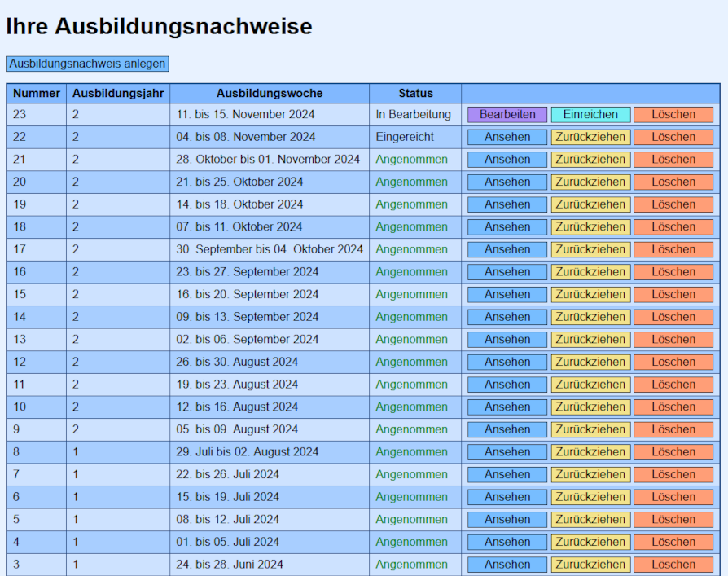Withdraw report 19 via Zurückziehen

(x=590, y=204)
